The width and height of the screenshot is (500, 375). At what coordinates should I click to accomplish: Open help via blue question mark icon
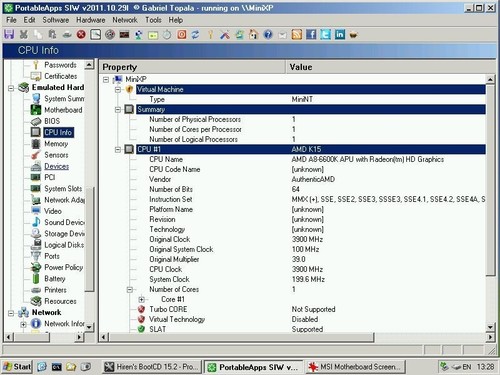coord(268,34)
